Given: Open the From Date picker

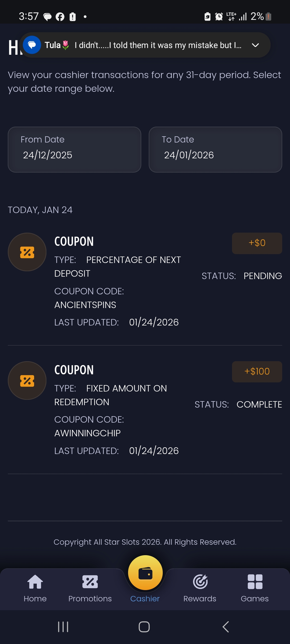Looking at the screenshot, I should [x=74, y=149].
